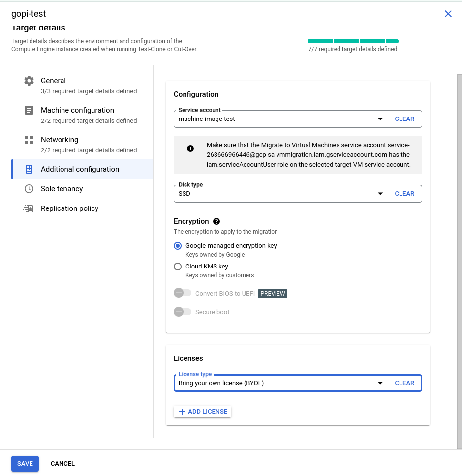Screen dimensions: 462x476
Task: Click the General gear icon
Action: click(29, 81)
